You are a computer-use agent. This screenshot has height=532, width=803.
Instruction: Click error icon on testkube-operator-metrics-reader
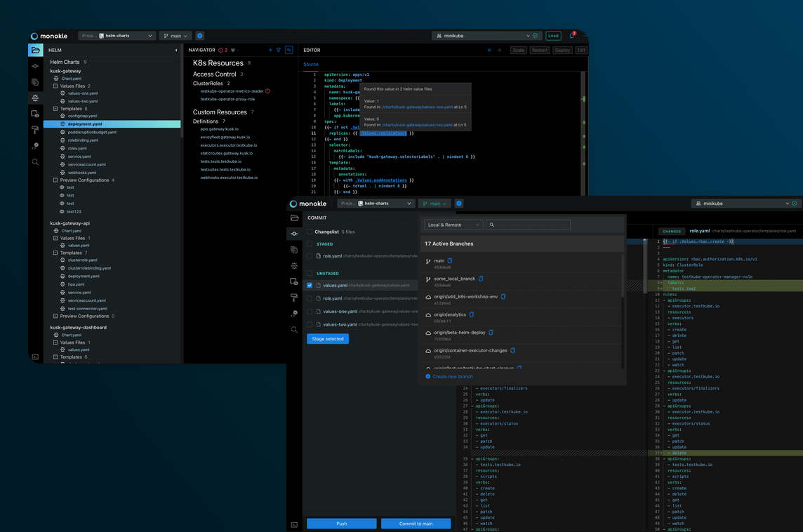pyautogui.click(x=268, y=91)
